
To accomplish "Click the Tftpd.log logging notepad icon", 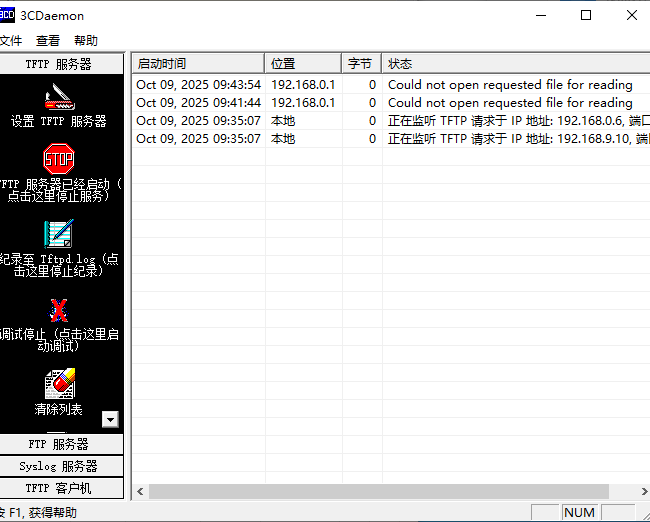I will point(59,233).
